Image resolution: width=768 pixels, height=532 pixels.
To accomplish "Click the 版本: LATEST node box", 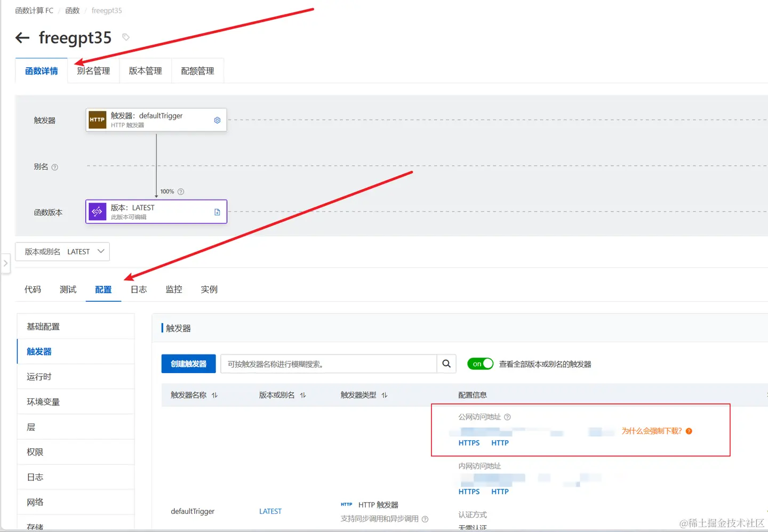I will [156, 212].
